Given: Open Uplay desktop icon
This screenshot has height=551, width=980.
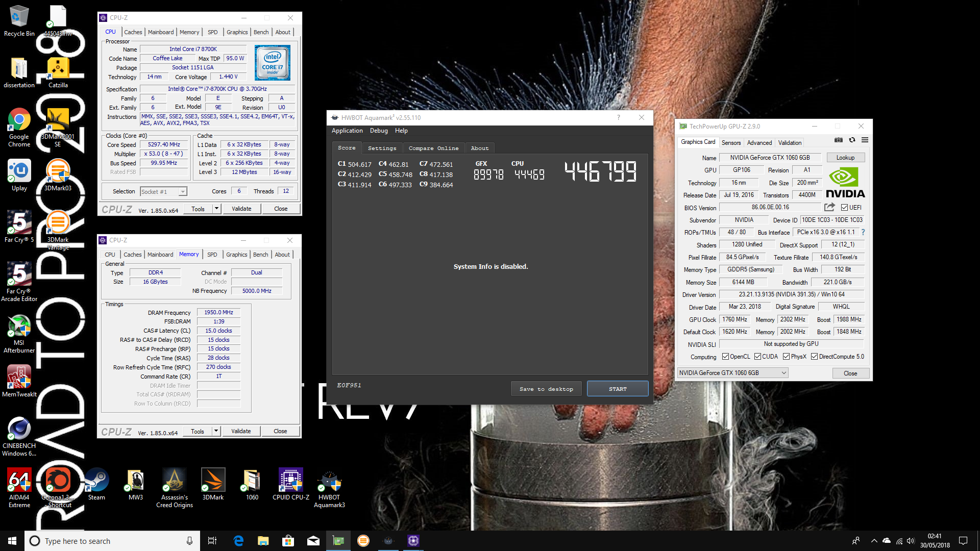Looking at the screenshot, I should tap(19, 175).
